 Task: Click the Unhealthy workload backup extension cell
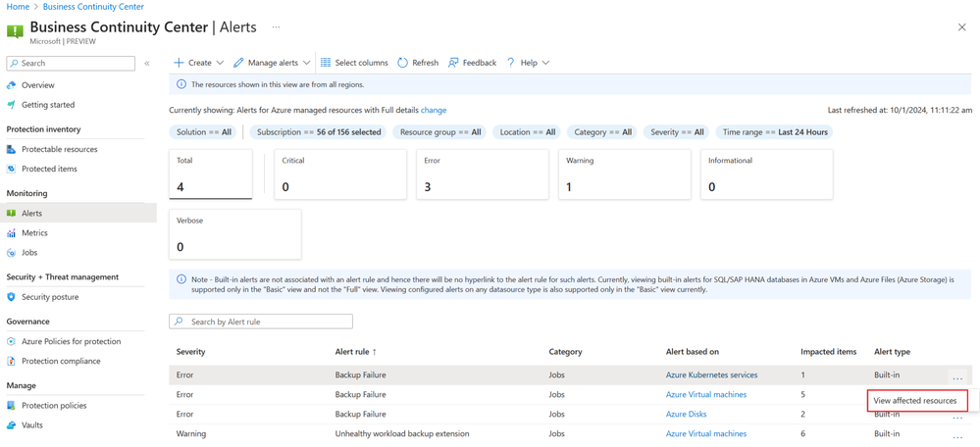402,433
